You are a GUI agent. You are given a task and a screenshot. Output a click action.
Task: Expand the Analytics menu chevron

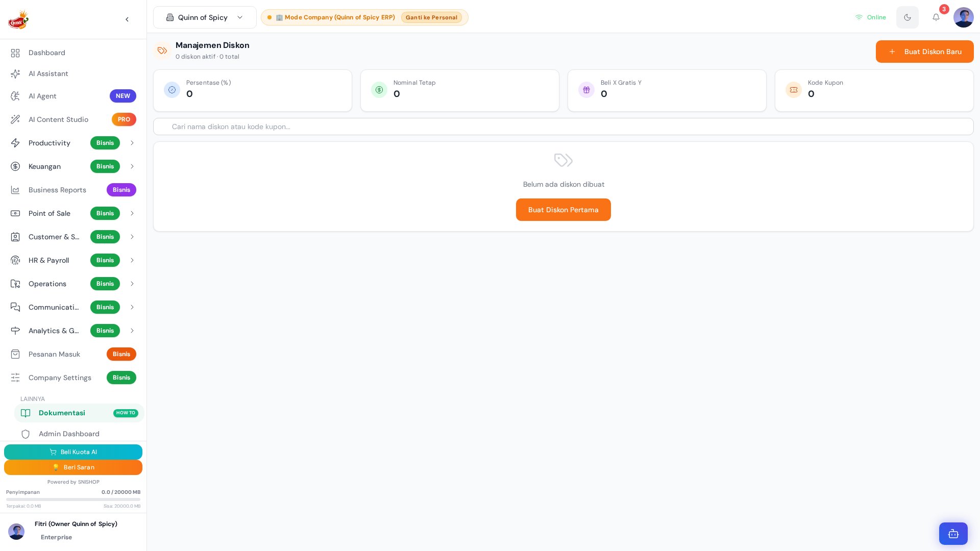[132, 331]
